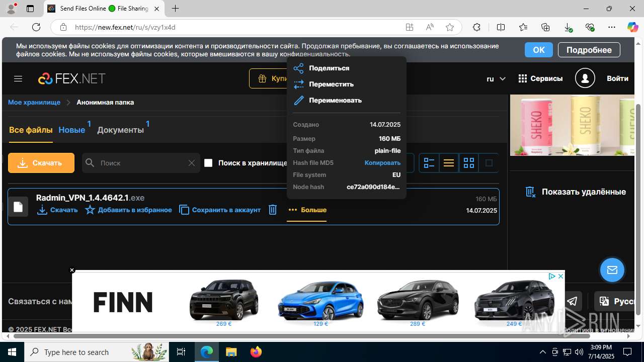Click Показать удалённые
644x362 pixels.
pyautogui.click(x=576, y=192)
